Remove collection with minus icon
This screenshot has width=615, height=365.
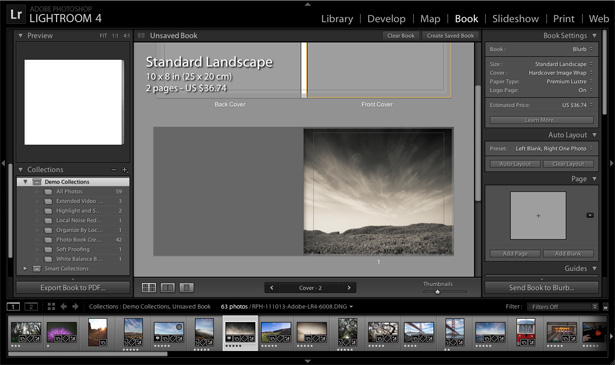point(114,170)
